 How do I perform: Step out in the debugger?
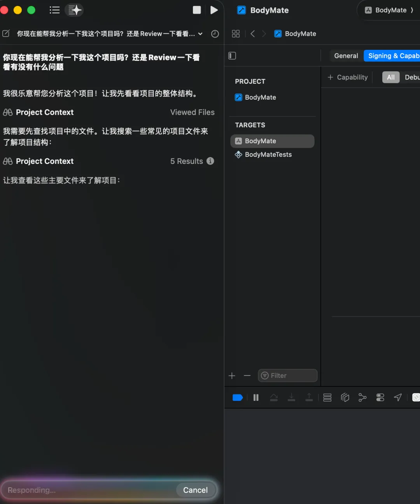click(x=309, y=397)
